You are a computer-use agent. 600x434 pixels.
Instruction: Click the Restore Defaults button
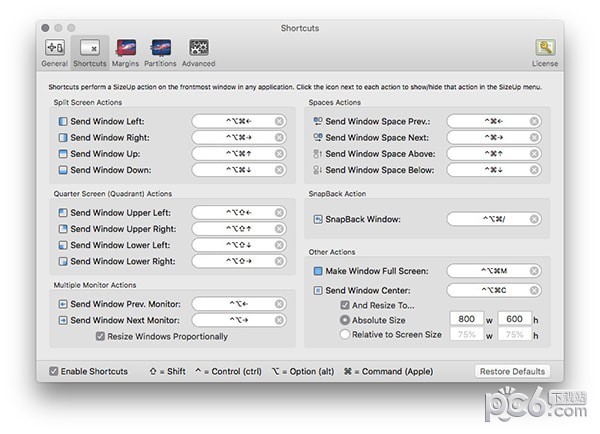click(512, 371)
